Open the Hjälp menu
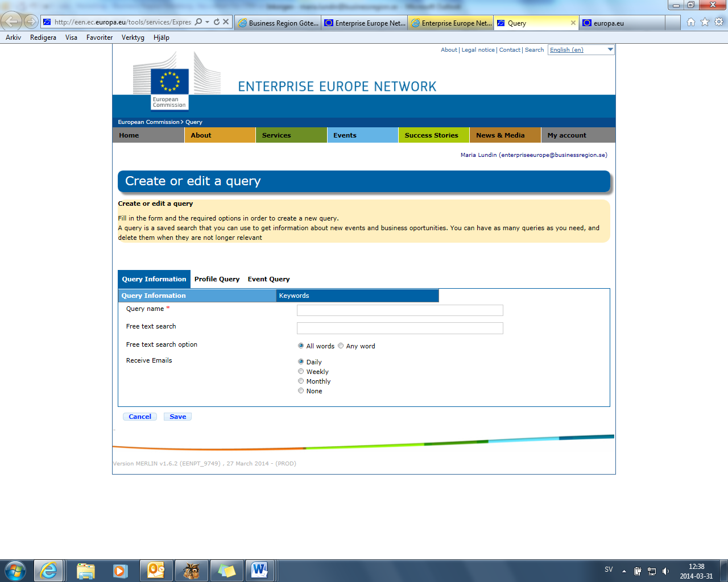 [x=162, y=38]
